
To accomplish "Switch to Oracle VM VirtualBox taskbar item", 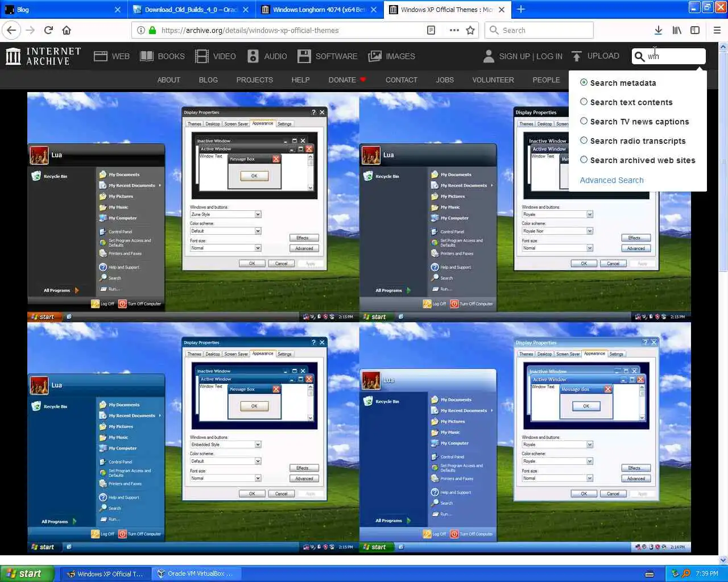I will (195, 573).
